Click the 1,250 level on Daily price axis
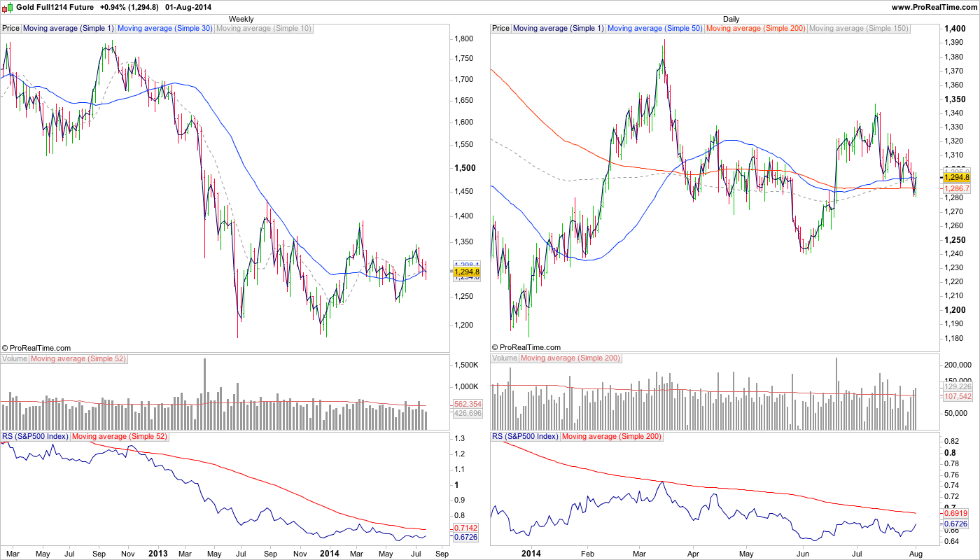 coord(955,239)
